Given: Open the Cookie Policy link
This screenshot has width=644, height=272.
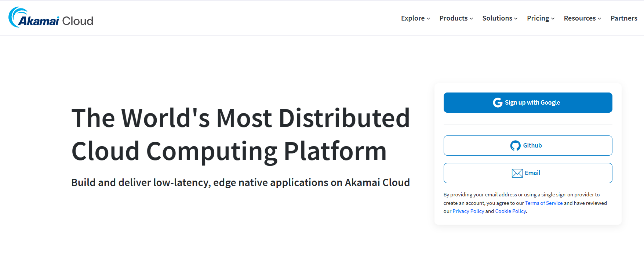Looking at the screenshot, I should pos(510,211).
